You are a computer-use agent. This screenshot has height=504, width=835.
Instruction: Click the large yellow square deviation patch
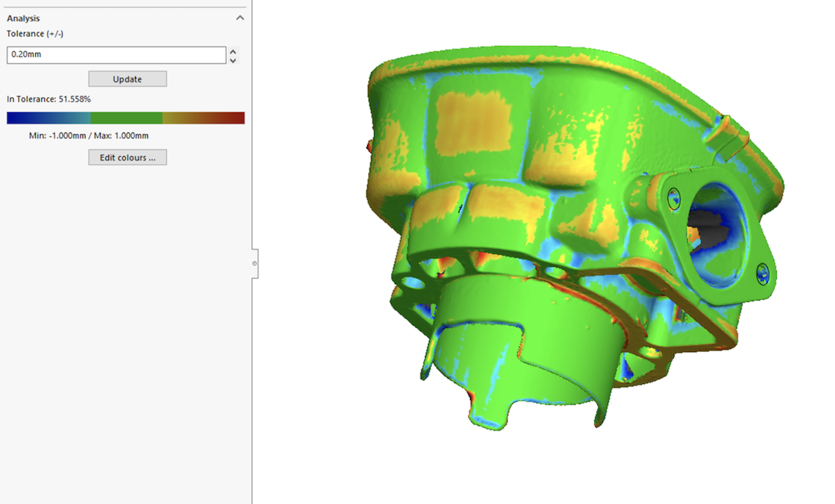click(473, 123)
